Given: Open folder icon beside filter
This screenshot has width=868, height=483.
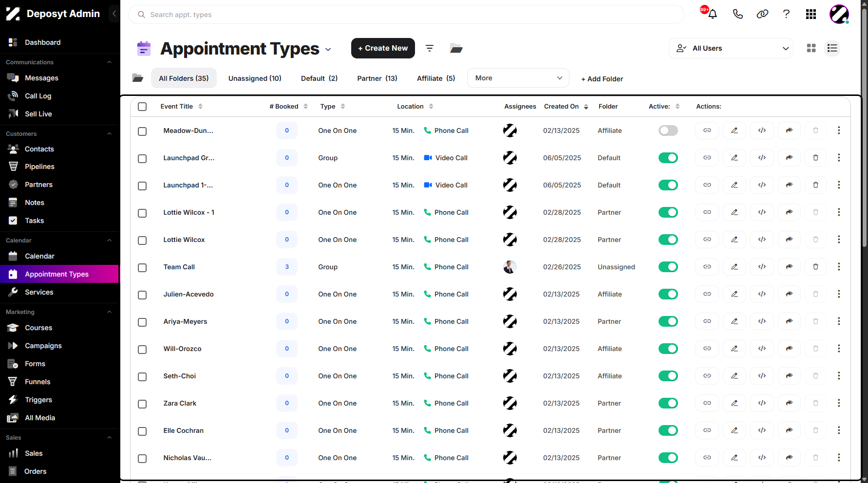Looking at the screenshot, I should tap(456, 48).
